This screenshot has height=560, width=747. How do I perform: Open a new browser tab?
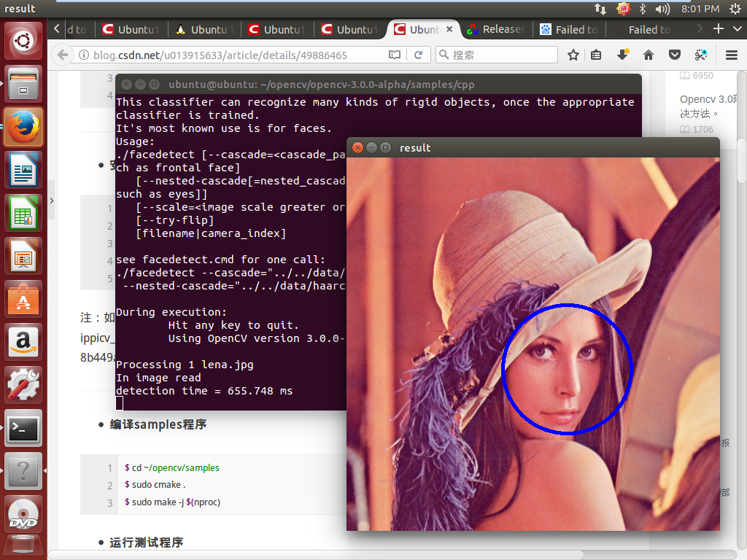click(x=719, y=29)
